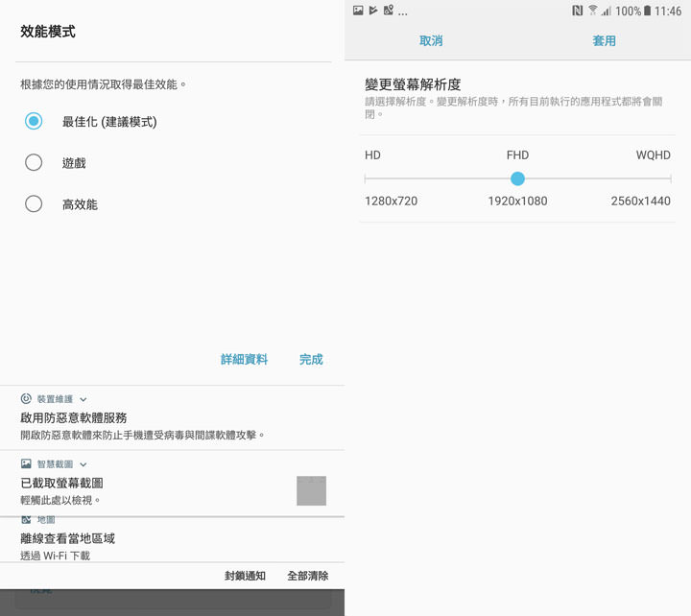Open the captured screenshot thumbnail preview

pos(311,490)
